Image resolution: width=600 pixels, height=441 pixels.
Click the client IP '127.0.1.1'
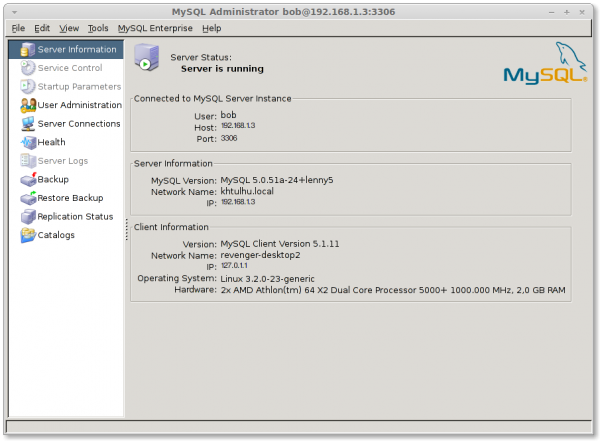click(x=234, y=266)
